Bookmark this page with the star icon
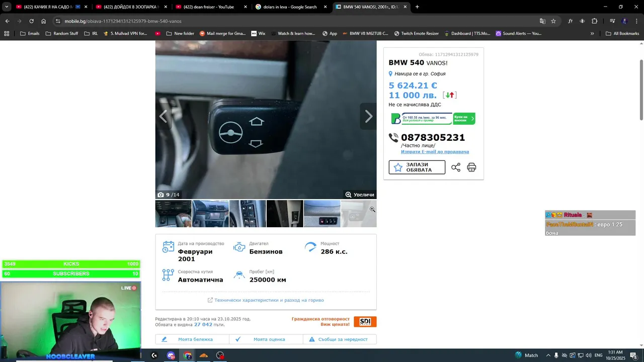The width and height of the screenshot is (644, 362). [553, 21]
